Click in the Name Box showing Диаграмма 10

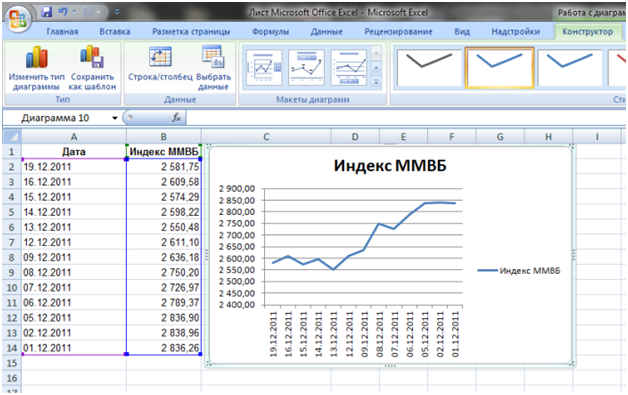[57, 118]
